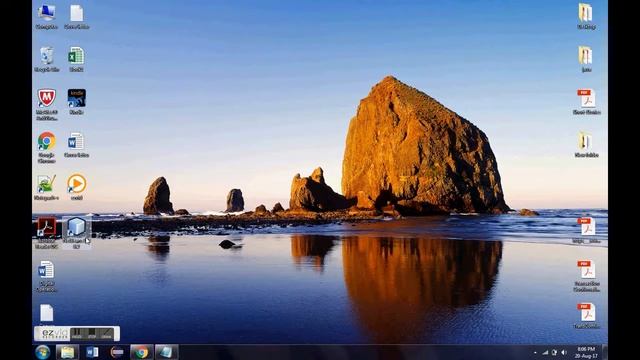Open Microsoft Word from the taskbar
Screen dimensions: 640x360
(x=92, y=352)
